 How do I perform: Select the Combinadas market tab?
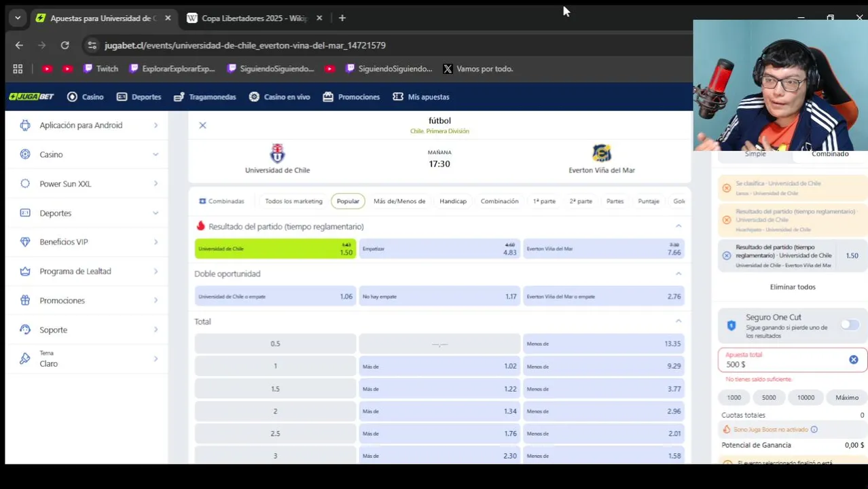point(221,201)
